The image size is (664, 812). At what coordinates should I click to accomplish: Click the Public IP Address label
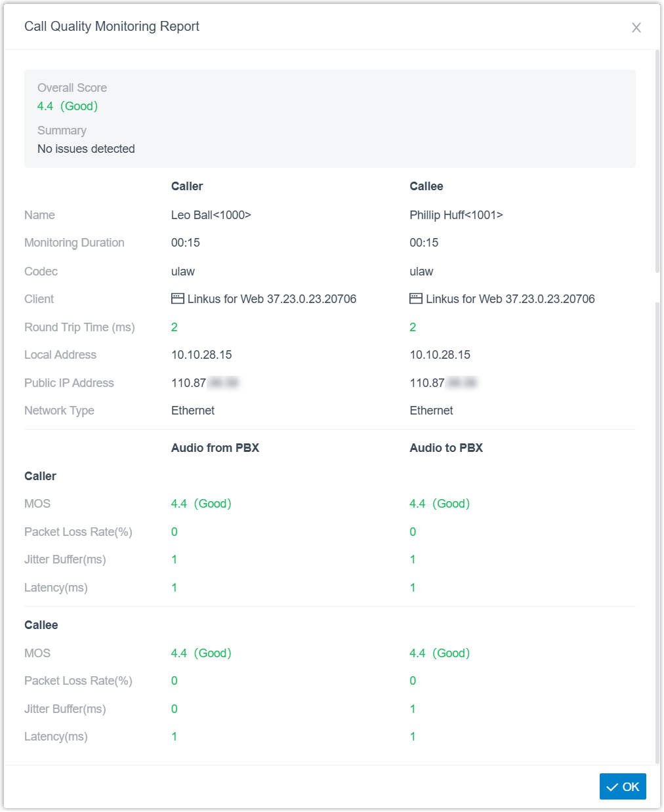(69, 383)
